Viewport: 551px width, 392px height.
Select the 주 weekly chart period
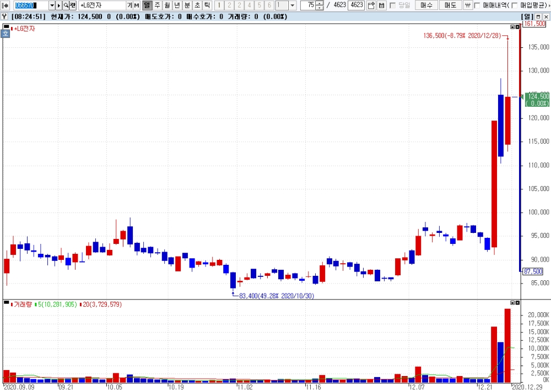pyautogui.click(x=157, y=6)
